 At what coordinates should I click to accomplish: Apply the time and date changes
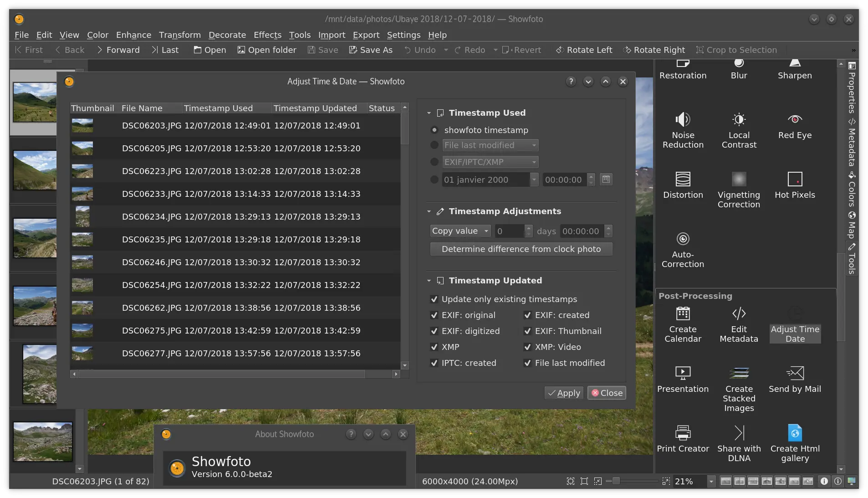[564, 393]
